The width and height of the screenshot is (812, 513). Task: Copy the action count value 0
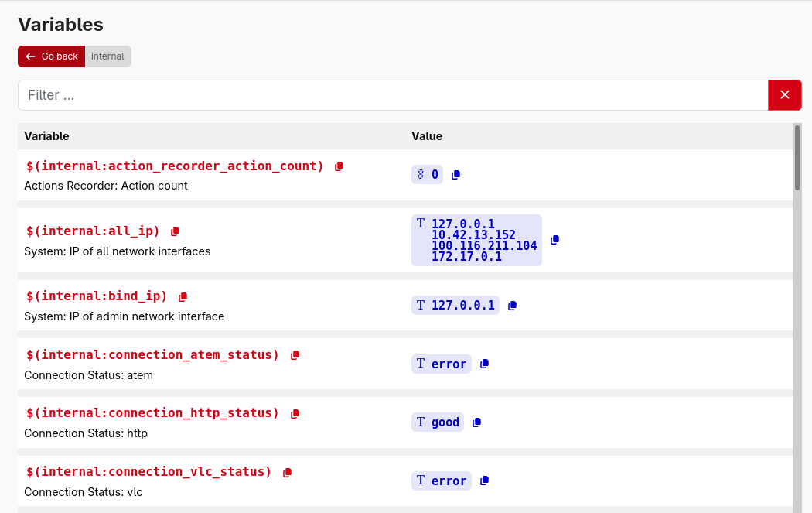[x=455, y=173]
